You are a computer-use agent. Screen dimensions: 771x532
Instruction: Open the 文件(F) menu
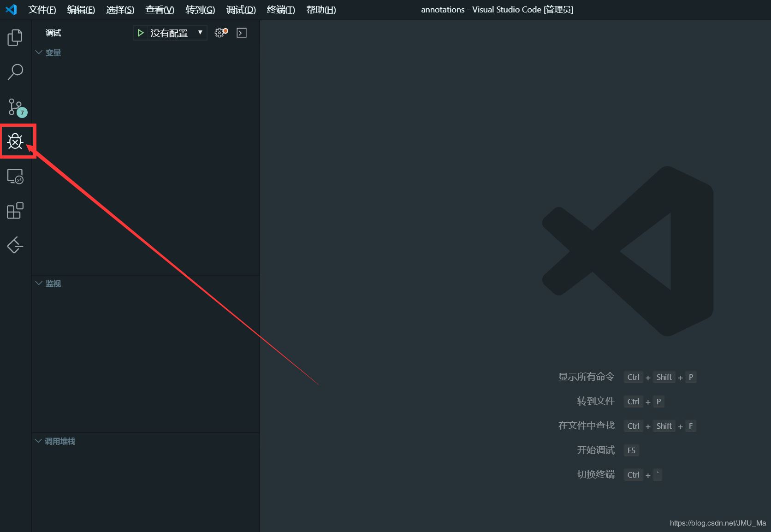[42, 10]
